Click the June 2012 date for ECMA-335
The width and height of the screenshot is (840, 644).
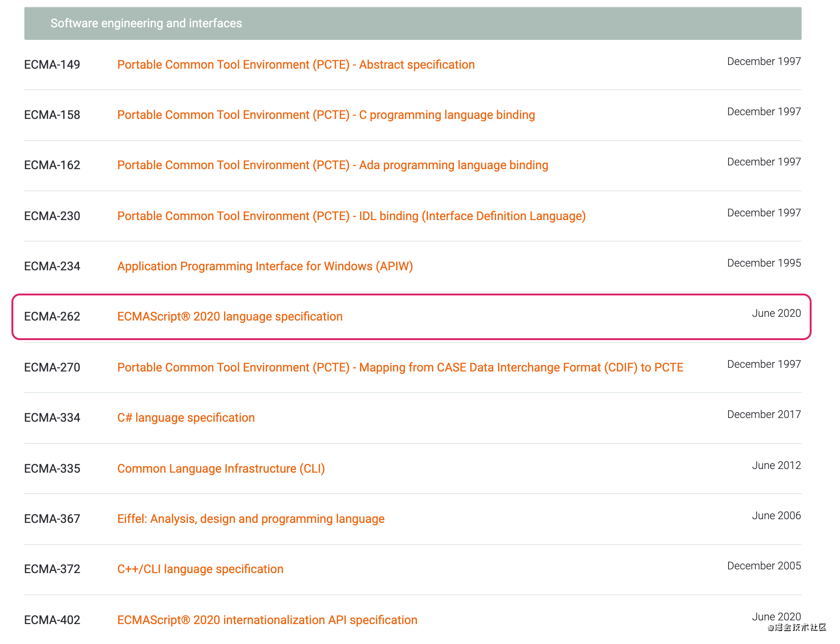point(776,465)
